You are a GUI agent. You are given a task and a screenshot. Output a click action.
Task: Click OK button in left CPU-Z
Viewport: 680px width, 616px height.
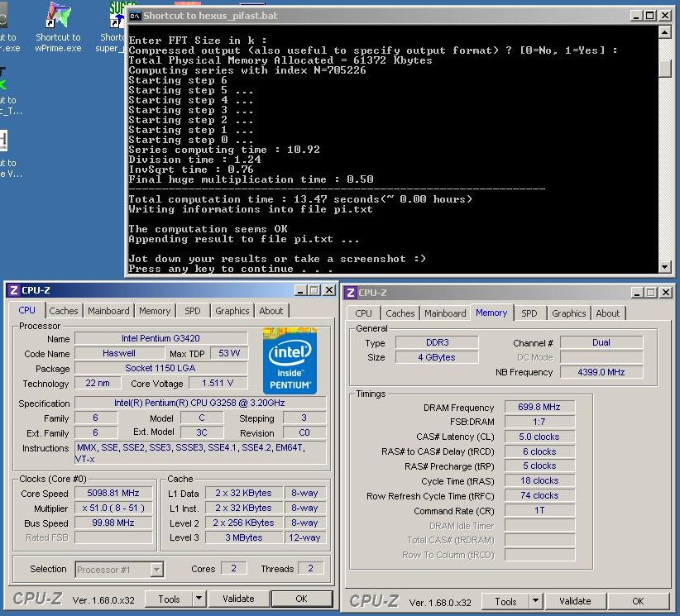[302, 599]
